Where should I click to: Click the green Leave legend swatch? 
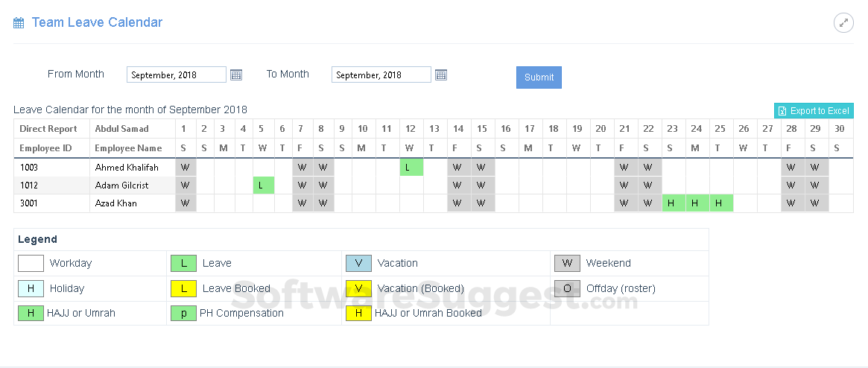pyautogui.click(x=183, y=263)
